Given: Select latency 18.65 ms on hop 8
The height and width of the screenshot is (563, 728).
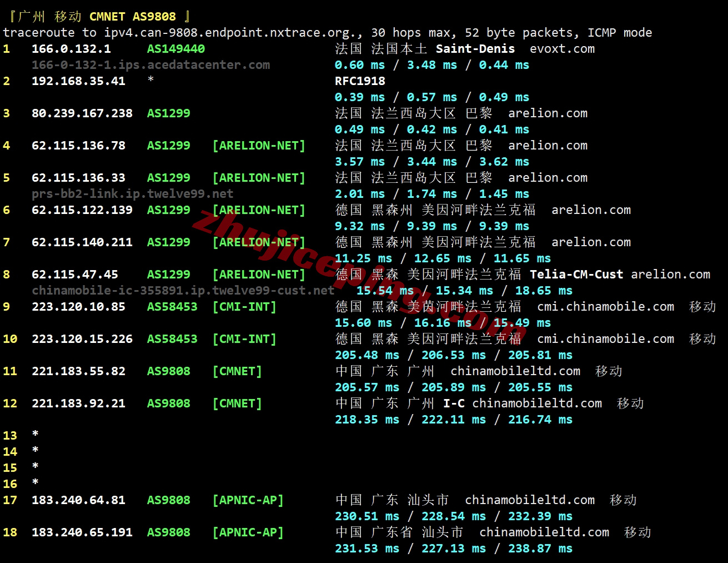Looking at the screenshot, I should point(544,291).
